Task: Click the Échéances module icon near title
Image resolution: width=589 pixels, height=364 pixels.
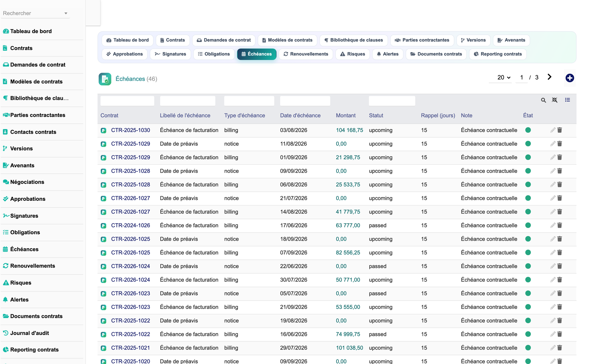Action: (105, 79)
